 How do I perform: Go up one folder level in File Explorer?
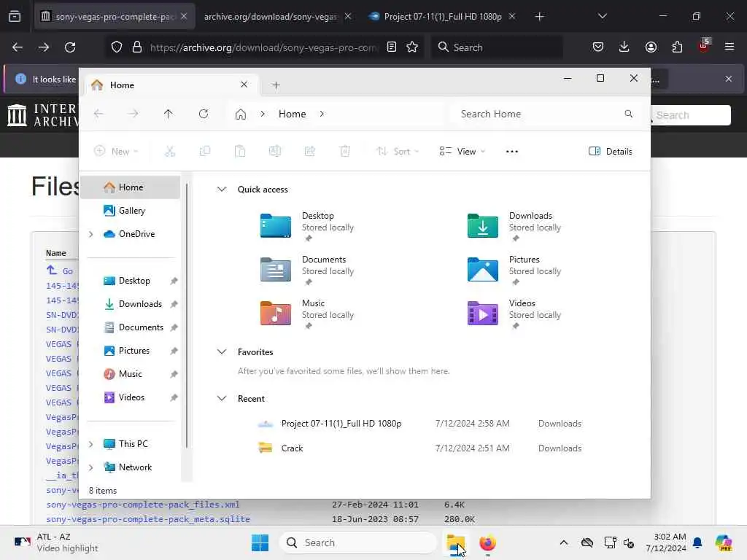click(x=169, y=114)
